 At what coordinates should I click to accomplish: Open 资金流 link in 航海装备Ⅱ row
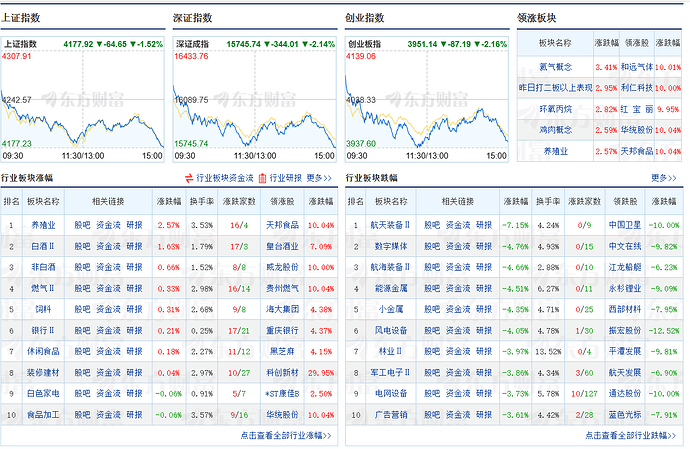coord(458,267)
